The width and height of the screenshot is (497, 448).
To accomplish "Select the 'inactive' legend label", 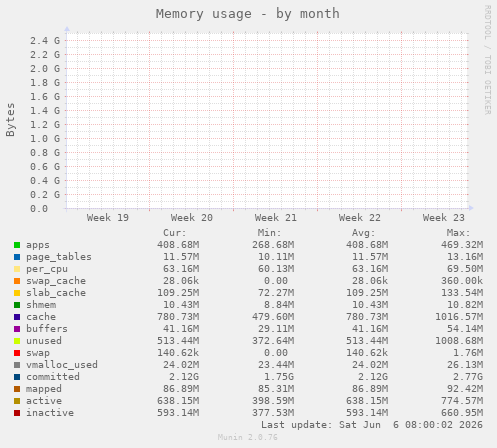I will click(x=50, y=413).
